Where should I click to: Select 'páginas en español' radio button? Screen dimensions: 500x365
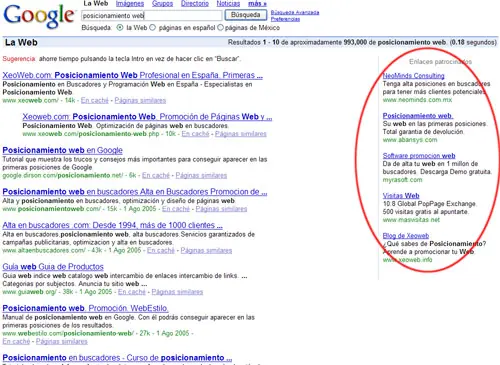tap(153, 28)
